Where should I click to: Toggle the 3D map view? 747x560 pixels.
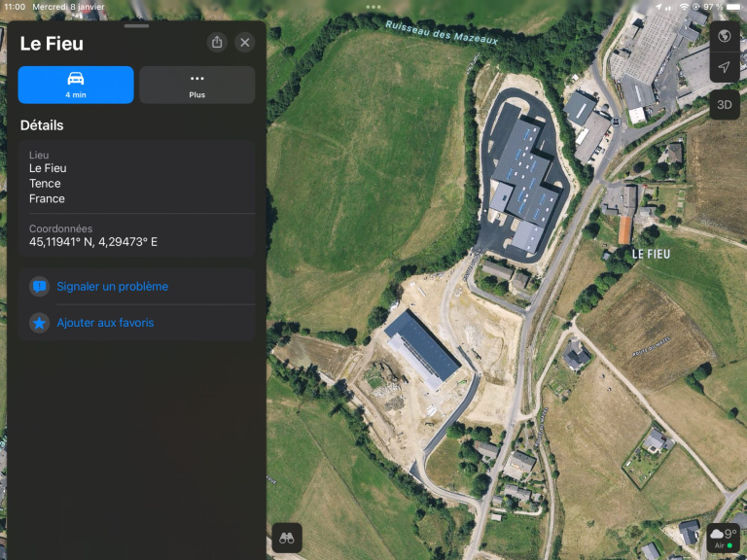point(724,104)
